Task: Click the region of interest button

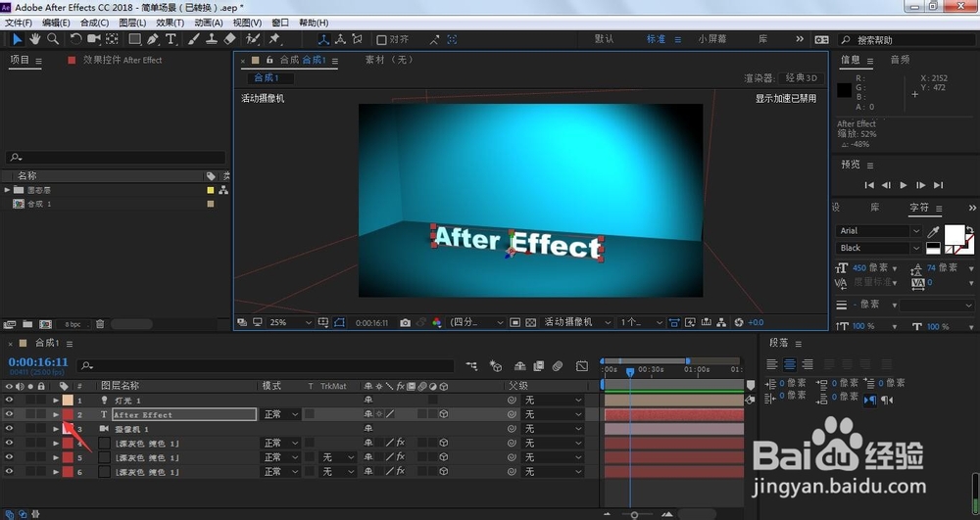Action: tap(514, 323)
